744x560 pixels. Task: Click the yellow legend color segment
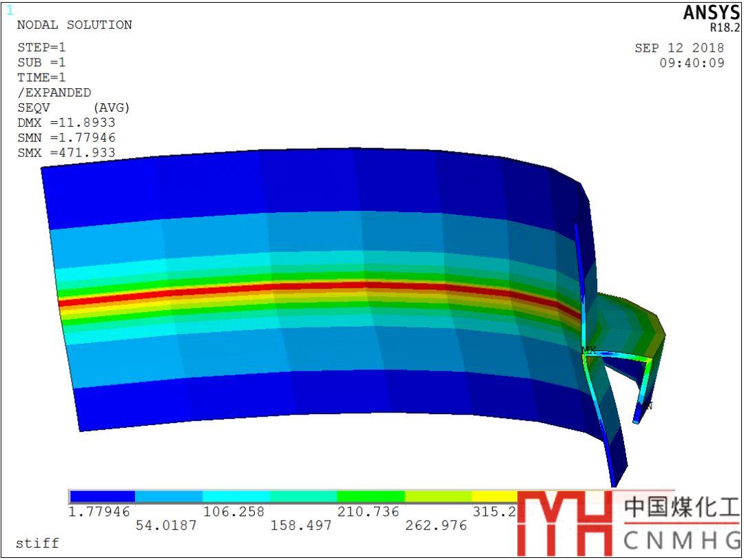(x=495, y=497)
